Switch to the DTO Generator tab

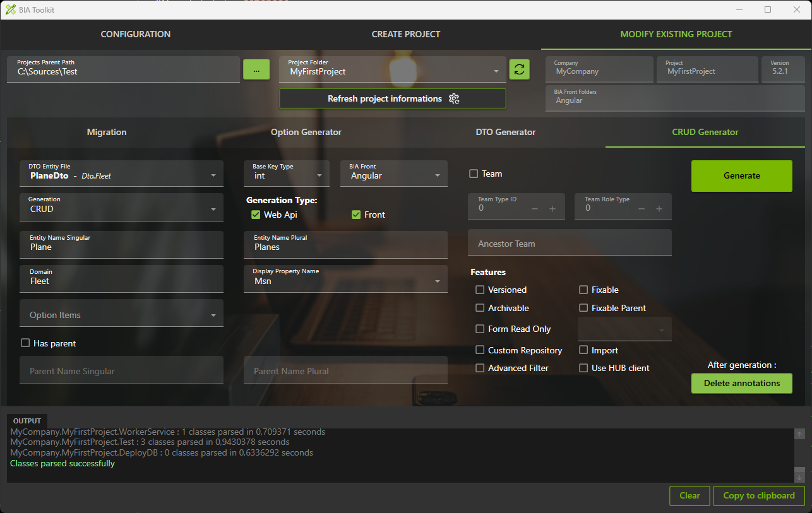[505, 132]
